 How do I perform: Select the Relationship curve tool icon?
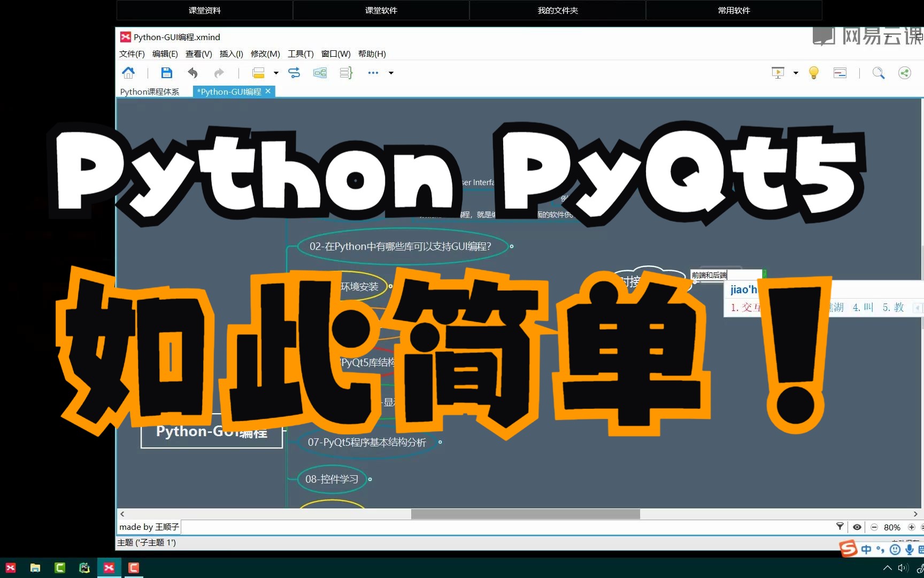pyautogui.click(x=294, y=73)
